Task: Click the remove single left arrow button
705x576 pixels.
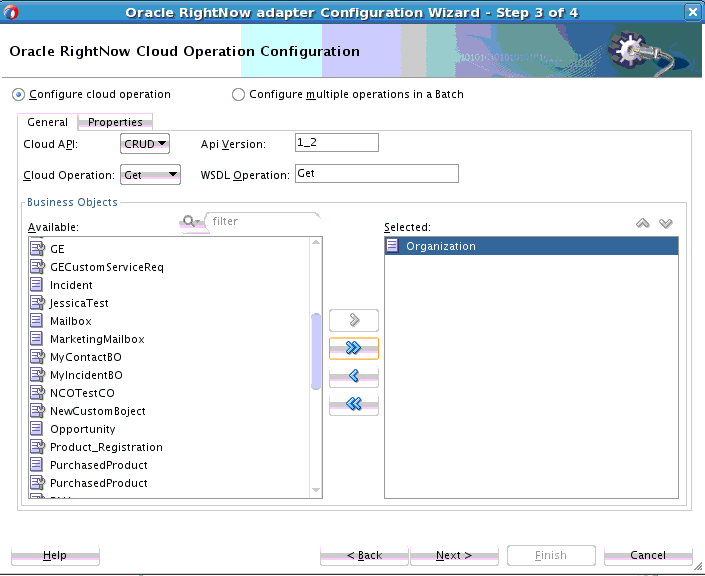Action: tap(354, 376)
